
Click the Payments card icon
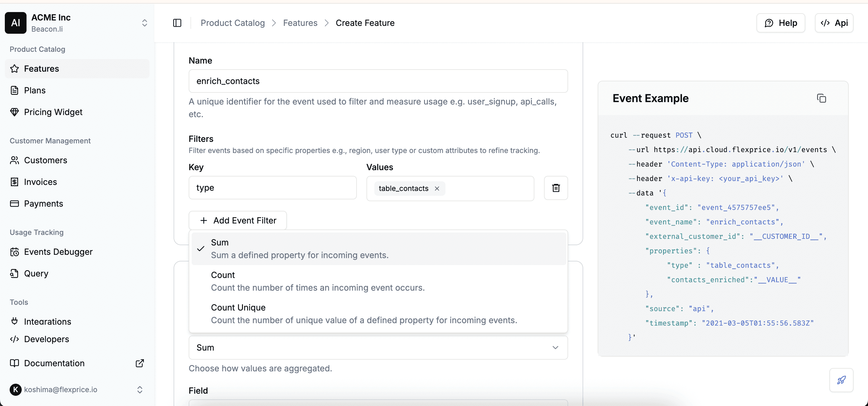pyautogui.click(x=14, y=204)
